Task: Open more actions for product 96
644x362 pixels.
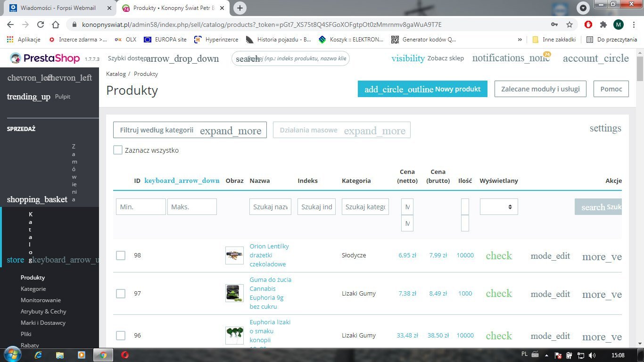Action: [602, 337]
